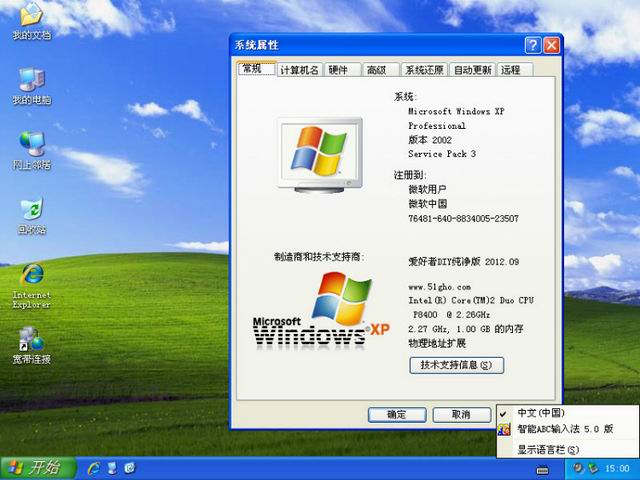Switch to the 常规 tab
This screenshot has width=640, height=480.
pos(256,69)
